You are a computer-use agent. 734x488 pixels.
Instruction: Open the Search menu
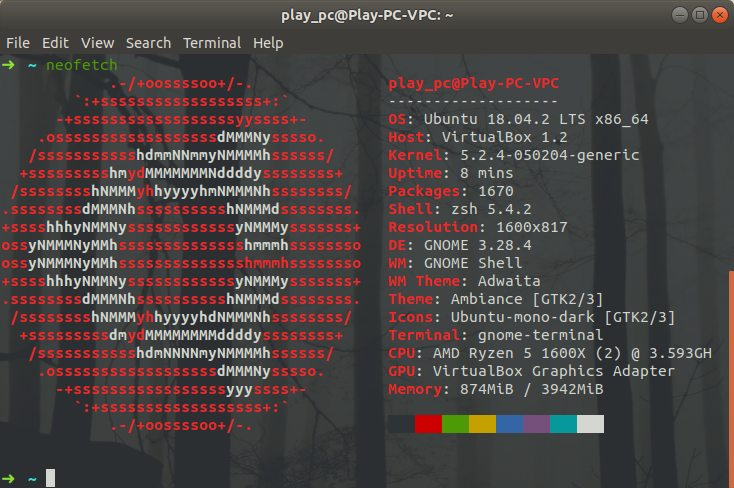[x=148, y=43]
